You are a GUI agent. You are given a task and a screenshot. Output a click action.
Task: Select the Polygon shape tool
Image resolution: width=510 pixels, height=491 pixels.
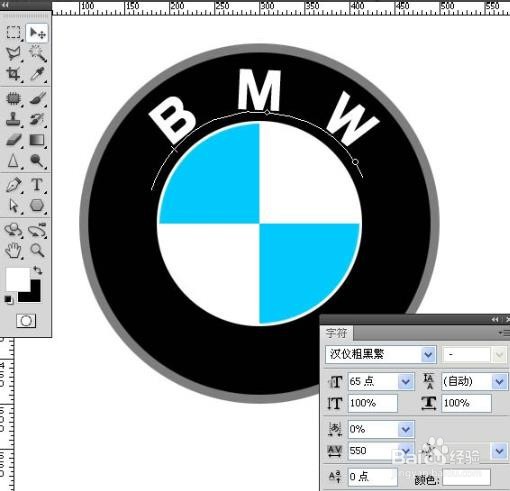click(x=37, y=205)
